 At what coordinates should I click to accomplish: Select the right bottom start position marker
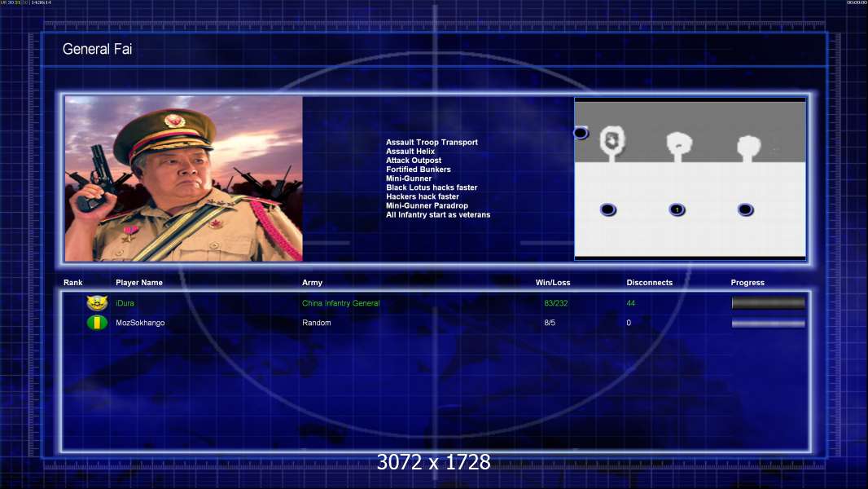pyautogui.click(x=745, y=209)
